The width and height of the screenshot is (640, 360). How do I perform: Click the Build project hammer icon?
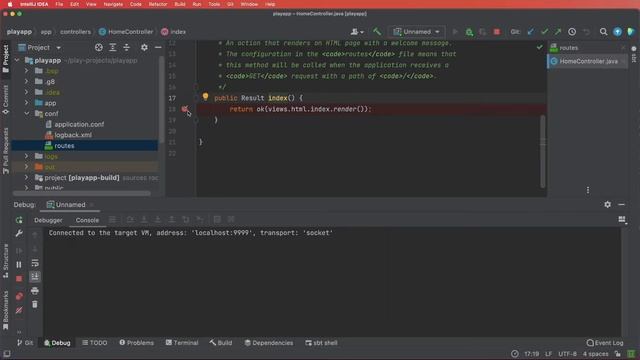pos(377,31)
